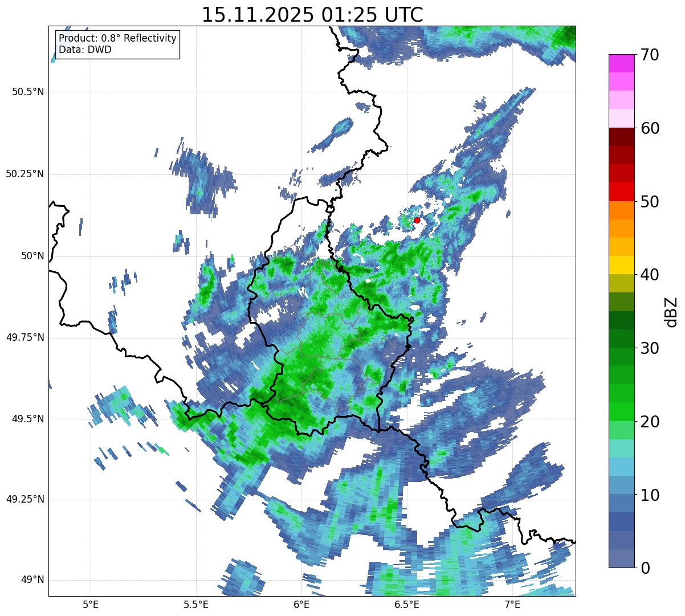Click the yellow colorbar segment at 40
This screenshot has height=616, width=685.
point(621,266)
